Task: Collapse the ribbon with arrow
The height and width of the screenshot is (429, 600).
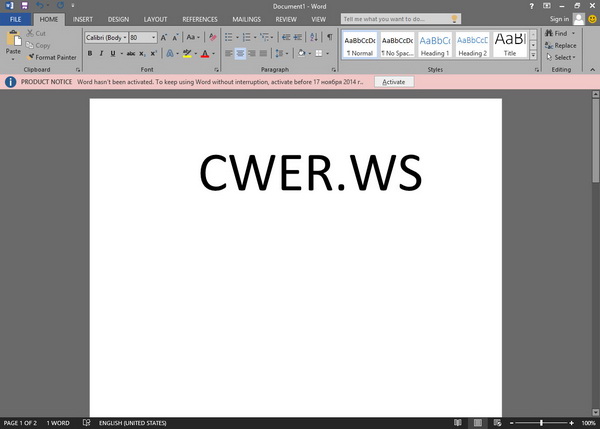Action: [x=592, y=70]
